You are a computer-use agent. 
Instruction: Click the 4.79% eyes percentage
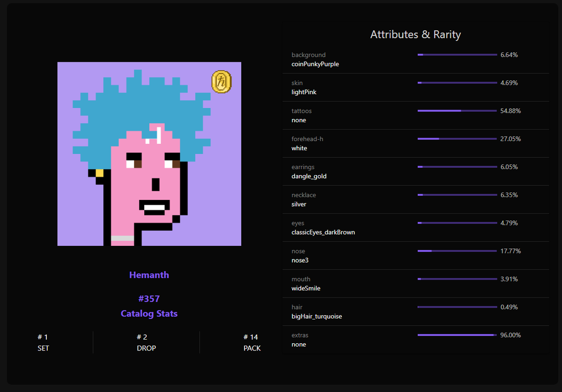tap(509, 223)
